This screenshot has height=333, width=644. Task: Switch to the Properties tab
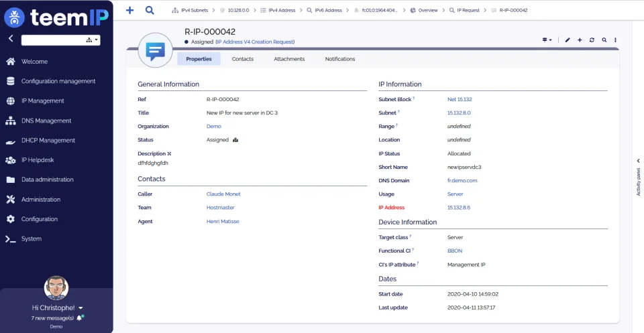click(x=199, y=59)
